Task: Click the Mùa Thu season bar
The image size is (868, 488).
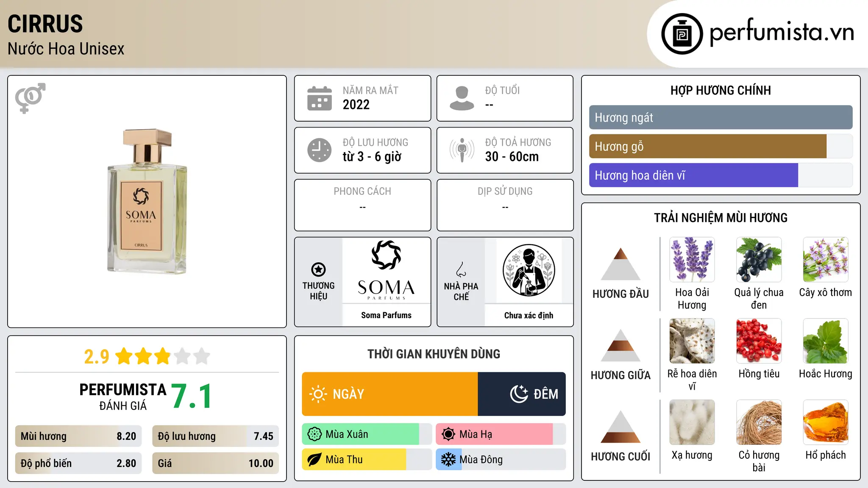Action: [367, 460]
